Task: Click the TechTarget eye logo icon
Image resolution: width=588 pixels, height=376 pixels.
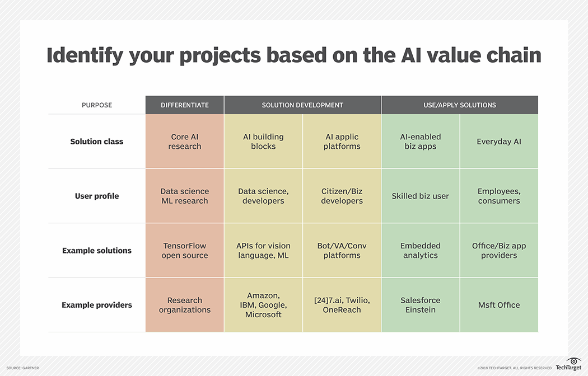Action: click(574, 361)
